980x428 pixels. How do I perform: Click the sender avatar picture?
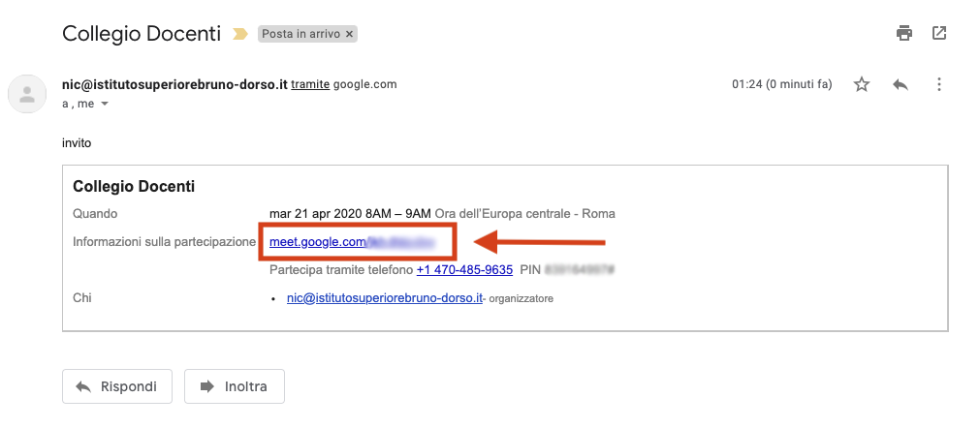pyautogui.click(x=27, y=94)
